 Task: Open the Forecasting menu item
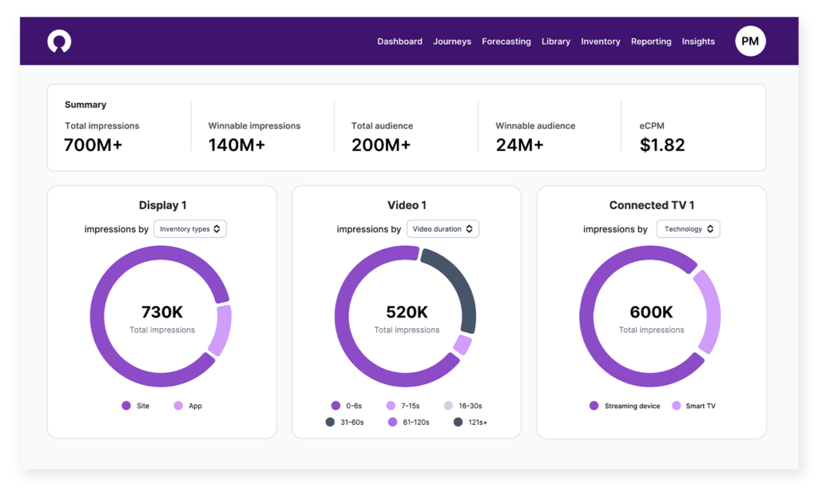pos(506,42)
